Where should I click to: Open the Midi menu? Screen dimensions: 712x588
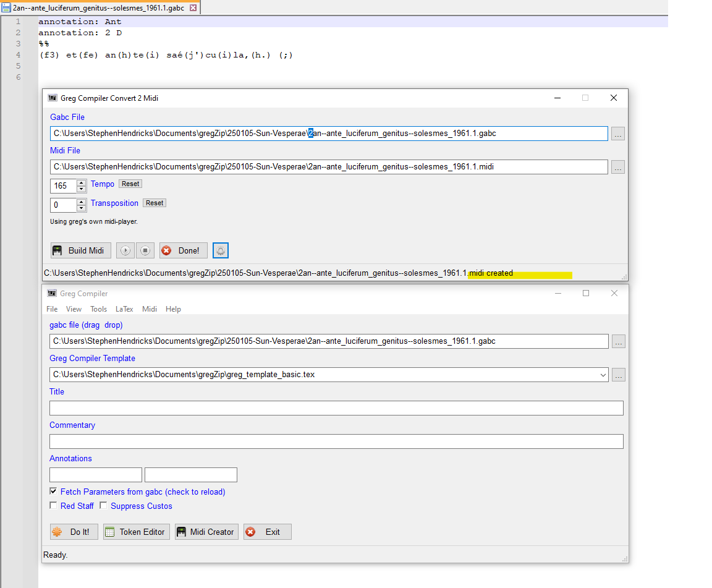pos(150,309)
